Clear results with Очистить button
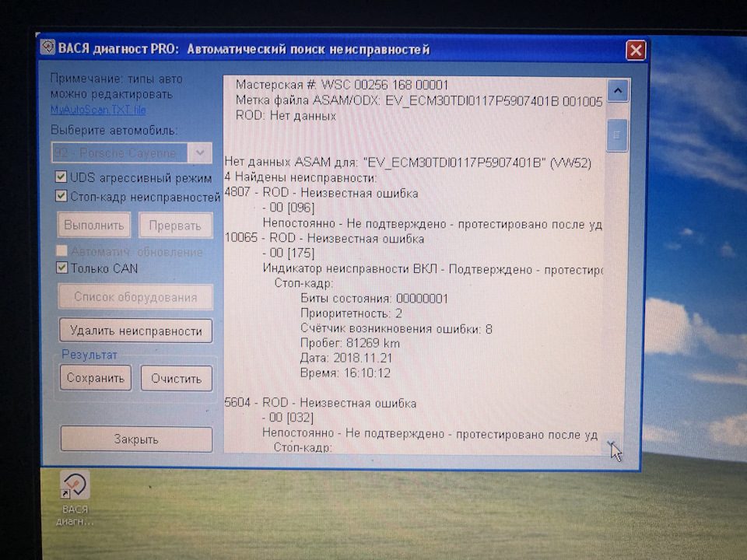747x560 pixels. tap(177, 379)
